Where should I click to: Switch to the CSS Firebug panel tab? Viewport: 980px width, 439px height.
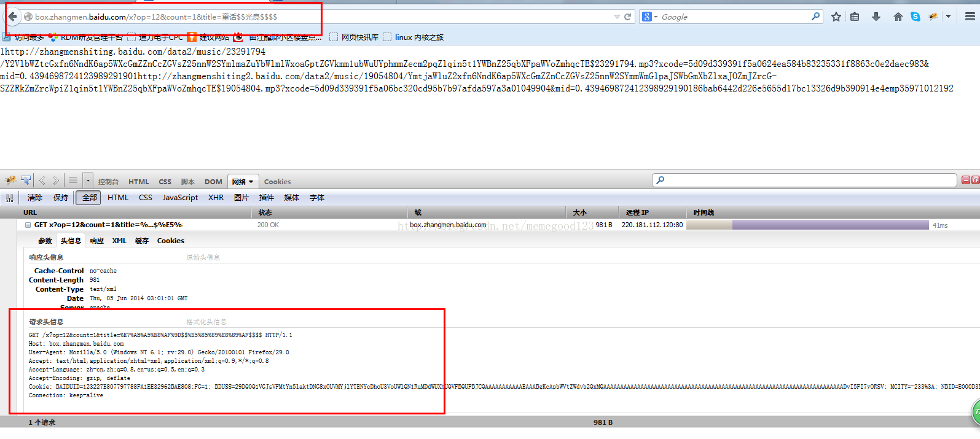[165, 182]
